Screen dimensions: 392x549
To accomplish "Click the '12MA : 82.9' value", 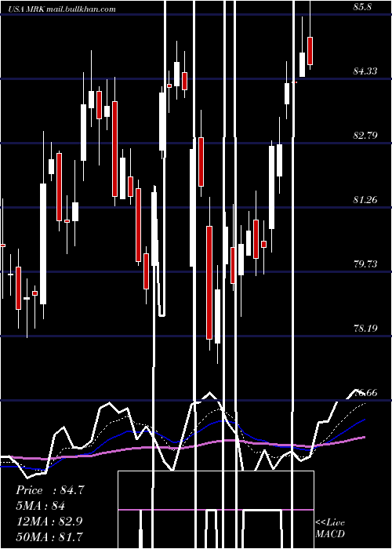I will 49,521.
